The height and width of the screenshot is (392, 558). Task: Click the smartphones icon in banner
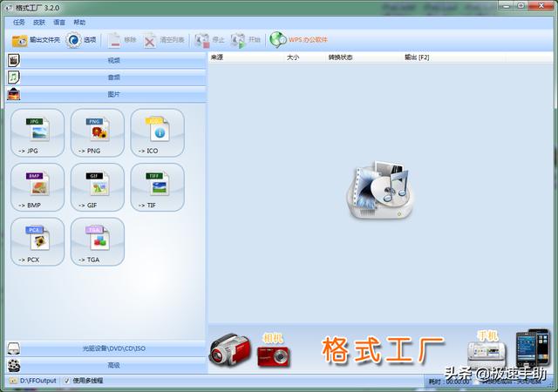coord(533,348)
